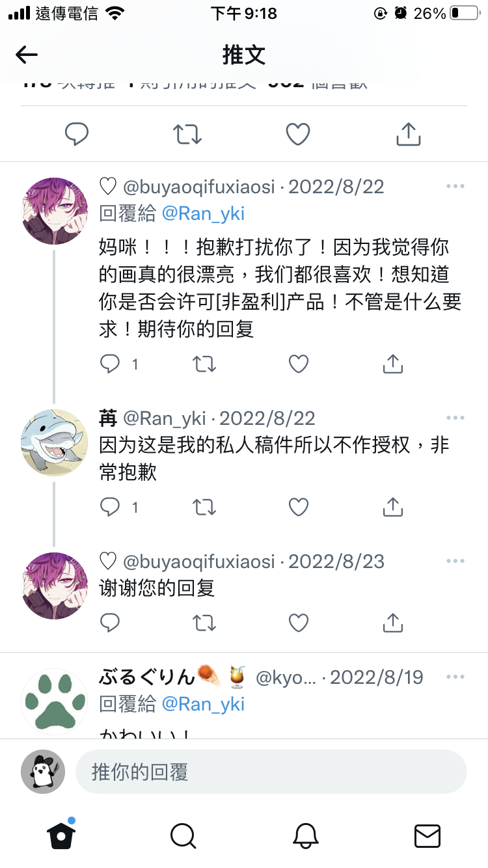This screenshot has height=868, width=488.
Task: Open the @Ran_yki link under the ぶるぐりん tweet
Action: point(203,704)
